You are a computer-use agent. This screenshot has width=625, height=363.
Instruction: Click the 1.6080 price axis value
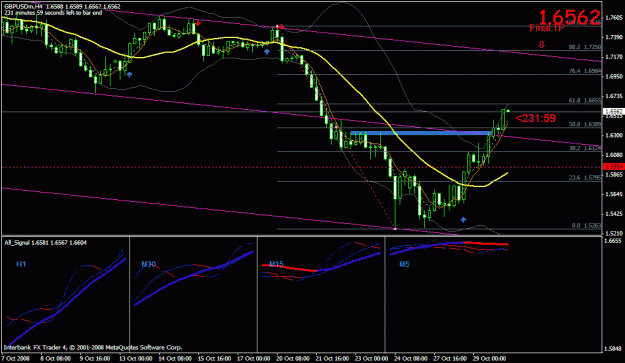[x=614, y=155]
